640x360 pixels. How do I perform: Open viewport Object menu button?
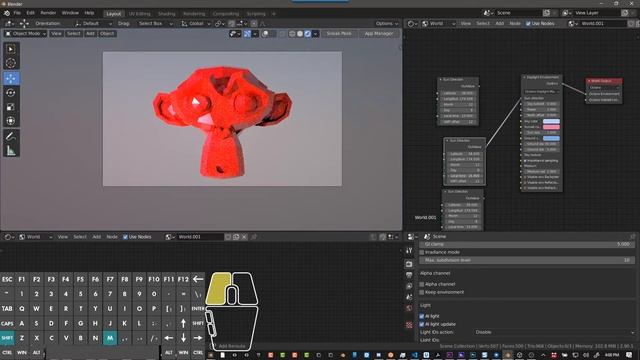click(107, 34)
